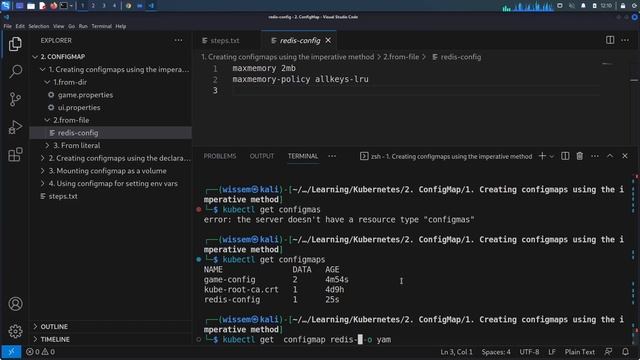Screen dimensions: 640x360
Task: Click the '2.from-file' breadcrumb segment
Action: [401, 57]
